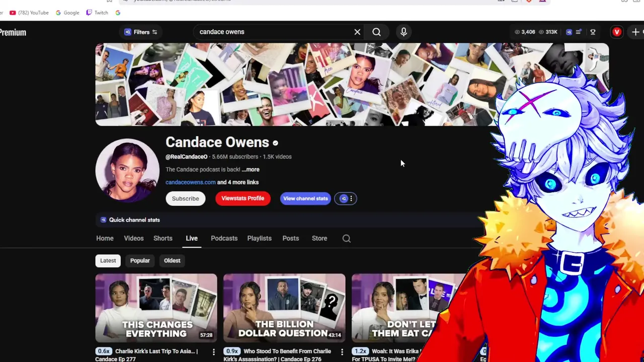644x362 pixels.
Task: Click the 1.5K videos count text
Action: 276,156
